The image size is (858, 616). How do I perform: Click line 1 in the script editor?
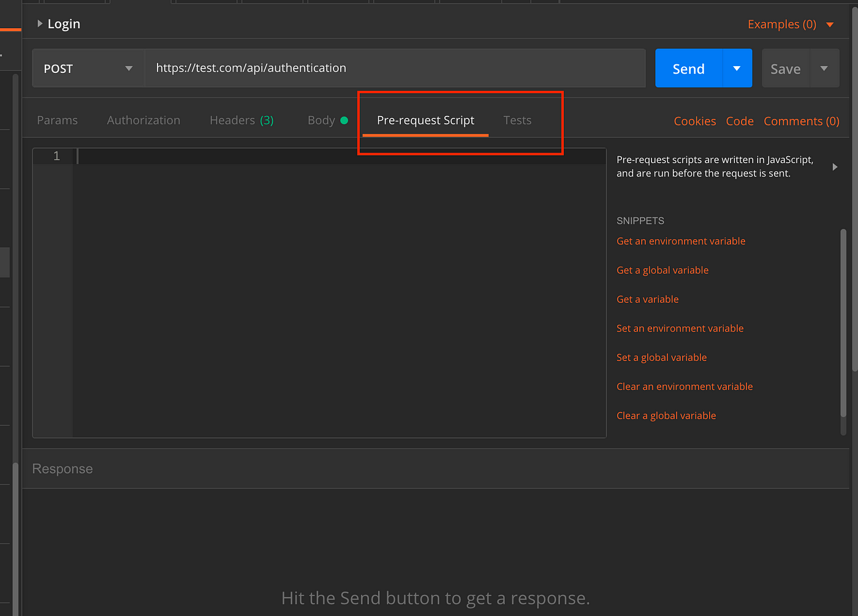pos(341,156)
